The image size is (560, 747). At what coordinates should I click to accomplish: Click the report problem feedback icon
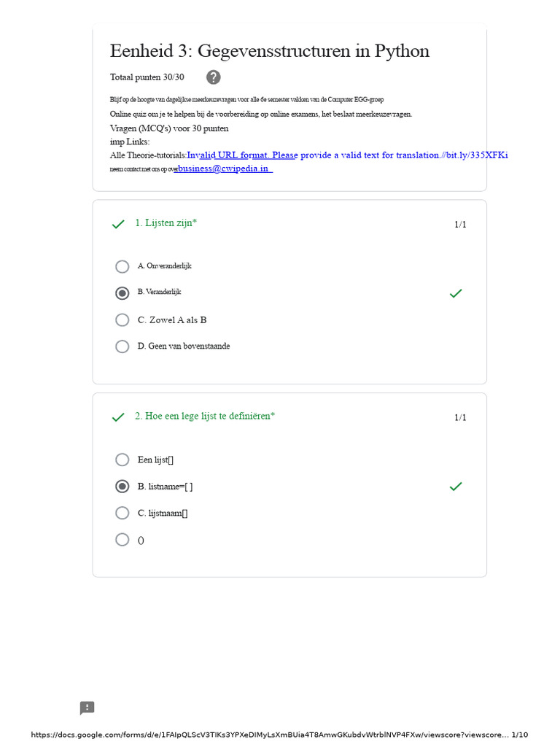coord(87,708)
